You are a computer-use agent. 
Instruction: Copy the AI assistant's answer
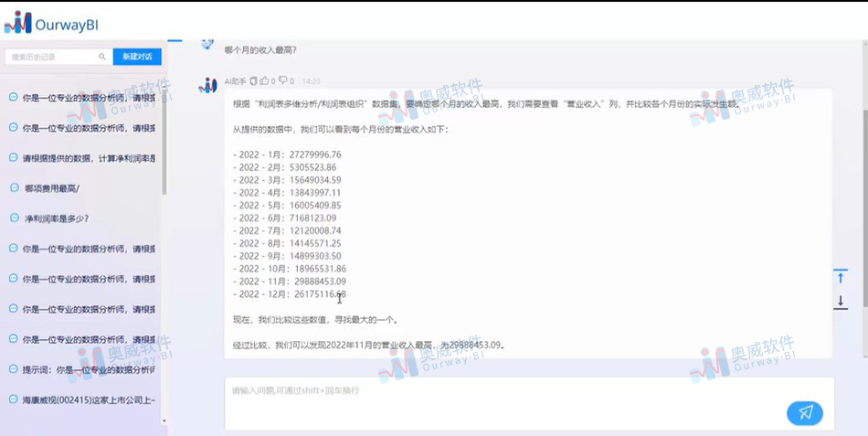253,80
